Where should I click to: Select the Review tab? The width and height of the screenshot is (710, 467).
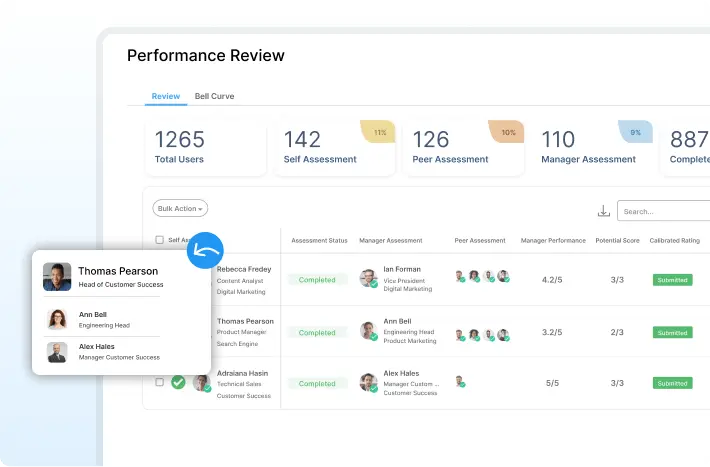pos(165,97)
